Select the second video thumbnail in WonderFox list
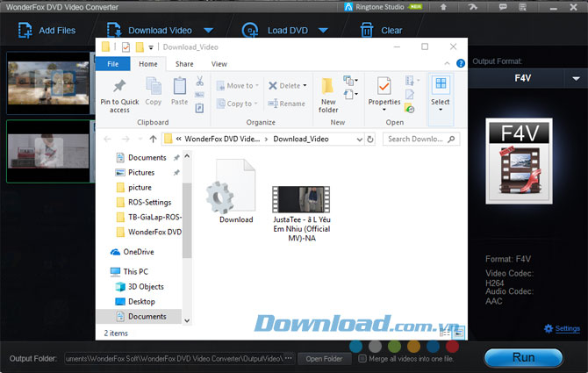Image resolution: width=588 pixels, height=373 pixels. 48,151
